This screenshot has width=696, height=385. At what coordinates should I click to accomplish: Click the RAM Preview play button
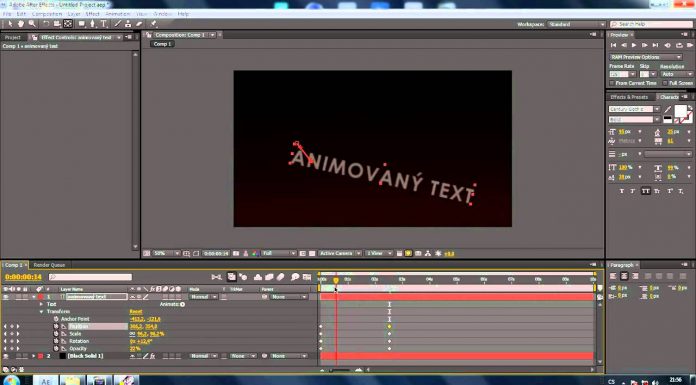pos(689,45)
